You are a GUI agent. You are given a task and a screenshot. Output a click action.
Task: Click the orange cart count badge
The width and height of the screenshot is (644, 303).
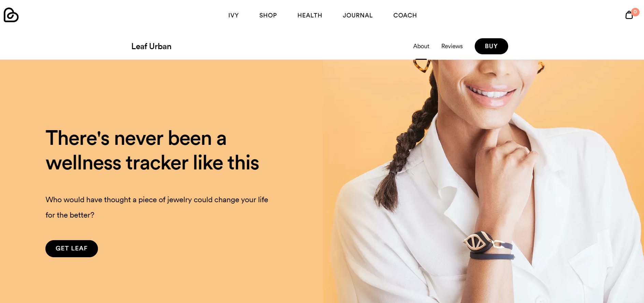point(635,12)
